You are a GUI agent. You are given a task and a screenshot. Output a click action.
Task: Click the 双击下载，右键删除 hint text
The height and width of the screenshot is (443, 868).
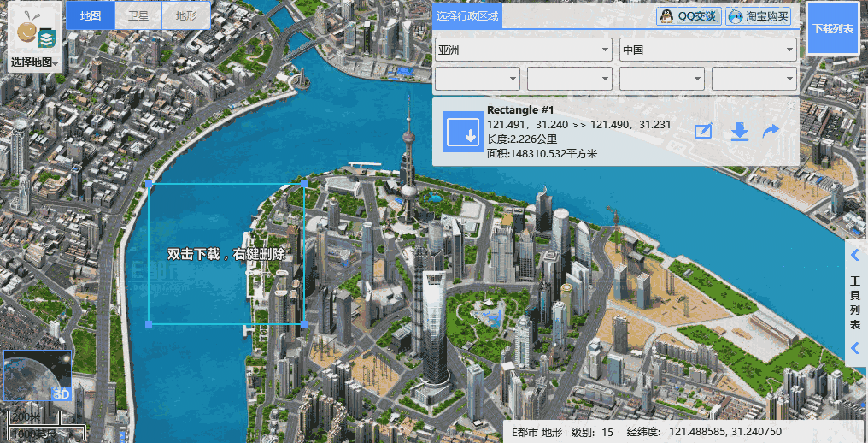click(x=226, y=255)
